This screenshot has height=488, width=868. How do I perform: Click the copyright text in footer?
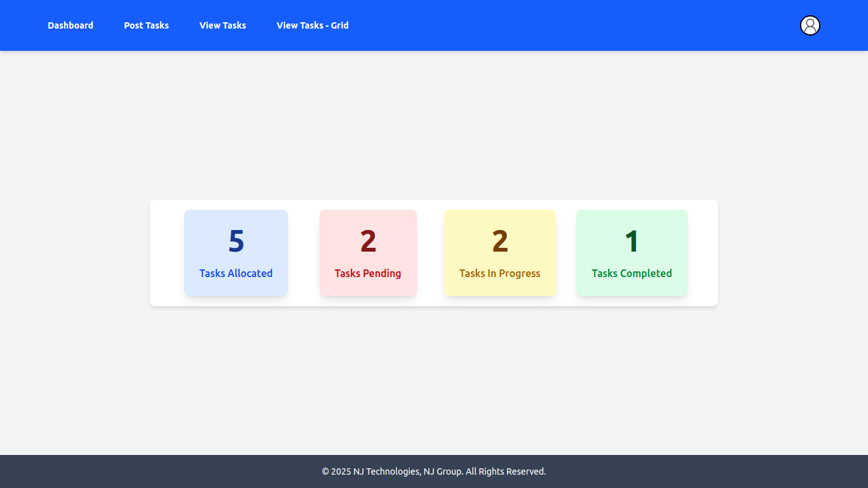[x=434, y=471]
